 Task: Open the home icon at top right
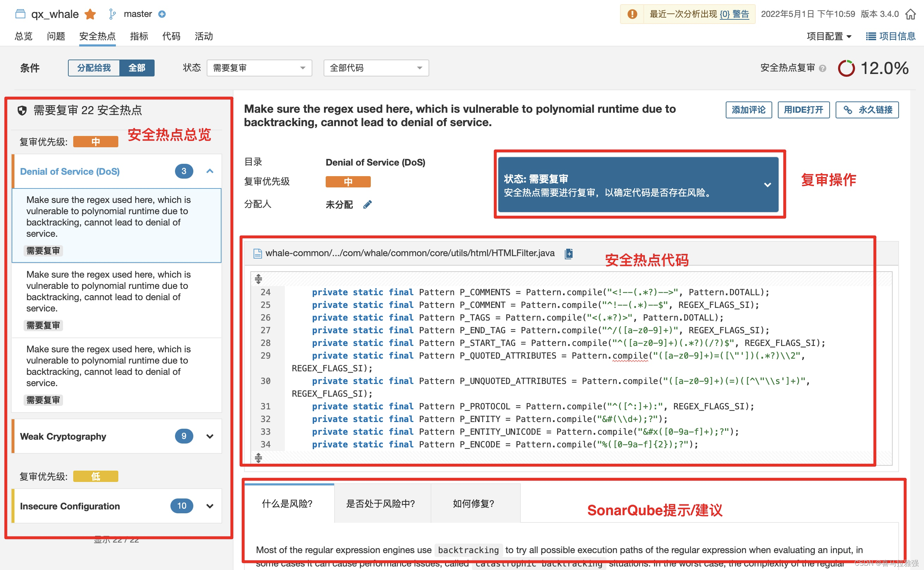point(910,14)
